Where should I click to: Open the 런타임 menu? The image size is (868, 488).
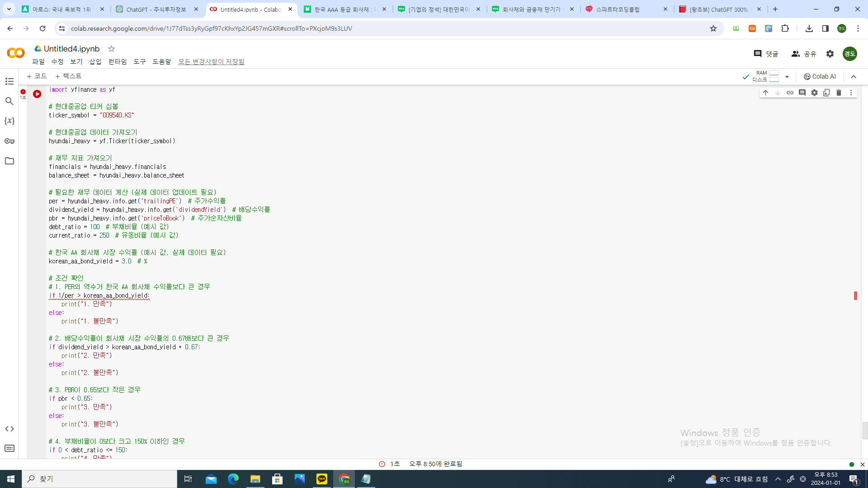[x=118, y=62]
